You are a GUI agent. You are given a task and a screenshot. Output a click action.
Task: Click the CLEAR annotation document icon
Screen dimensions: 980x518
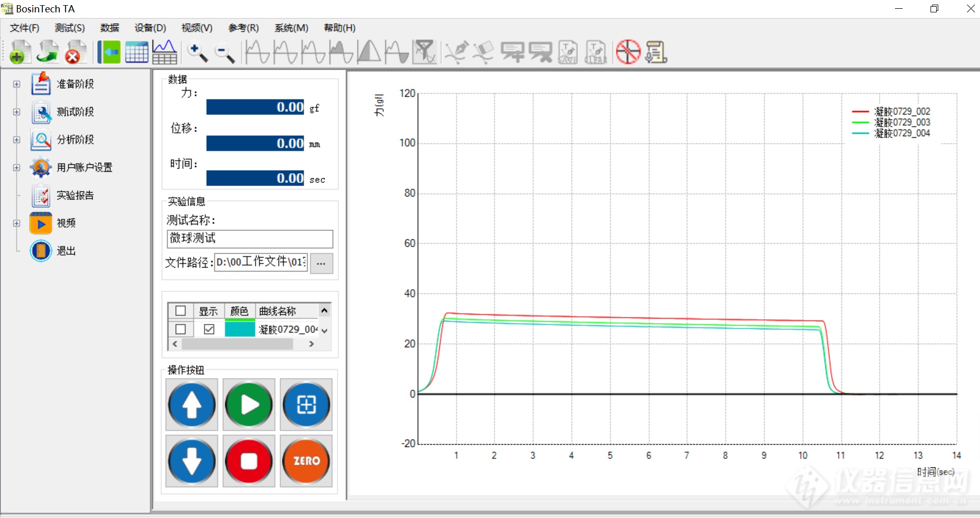tap(596, 52)
